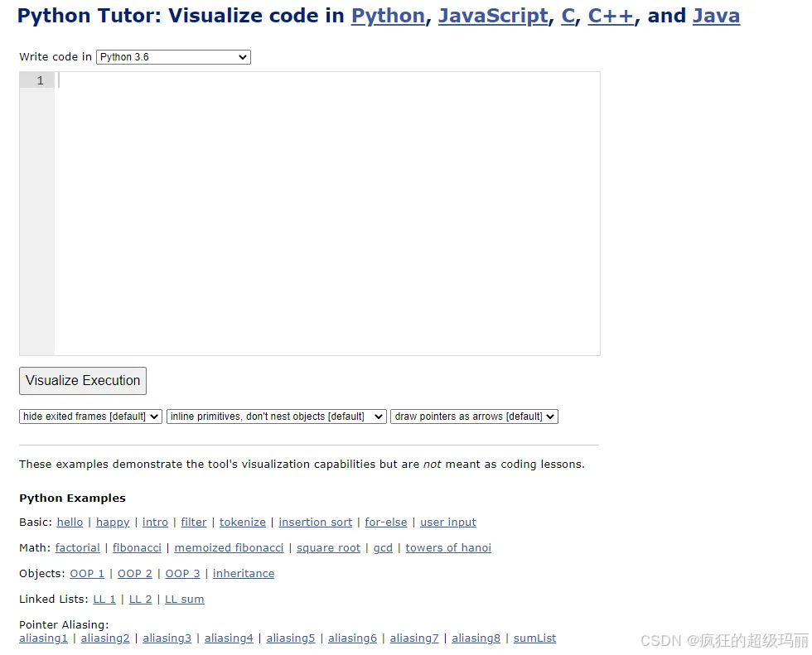Open the memoized fibonacci example

point(229,547)
